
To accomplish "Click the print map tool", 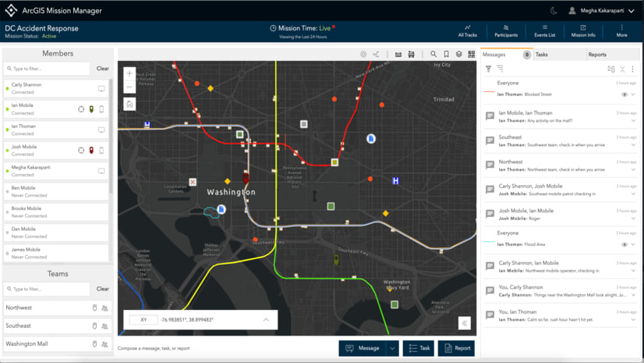I will coord(411,55).
